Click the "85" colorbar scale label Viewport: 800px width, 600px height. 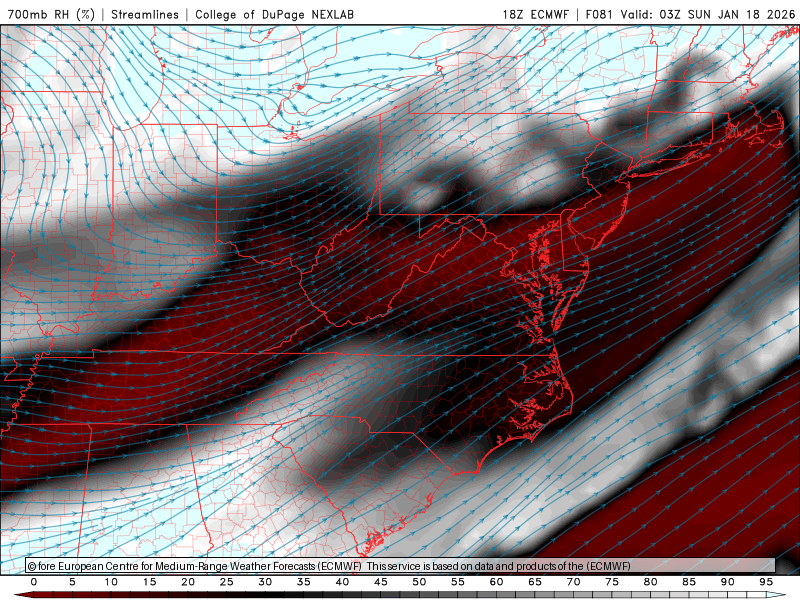[689, 582]
